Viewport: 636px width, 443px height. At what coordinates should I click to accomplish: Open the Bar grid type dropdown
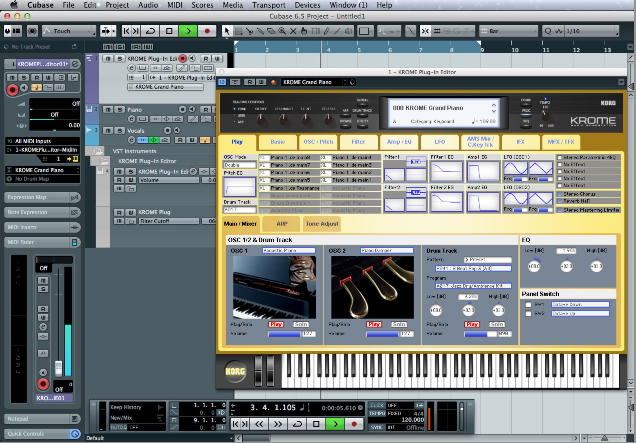tap(509, 31)
